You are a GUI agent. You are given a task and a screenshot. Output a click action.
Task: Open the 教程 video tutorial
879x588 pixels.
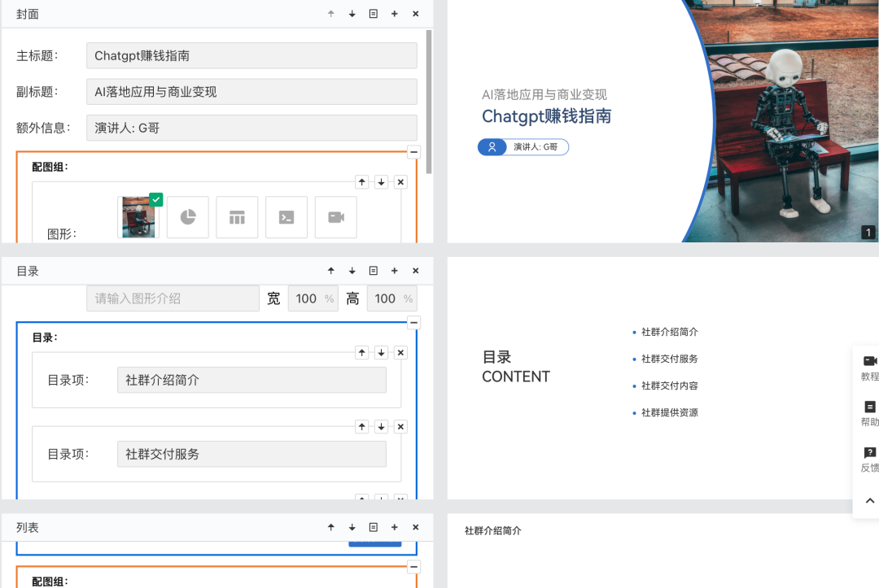tap(869, 368)
